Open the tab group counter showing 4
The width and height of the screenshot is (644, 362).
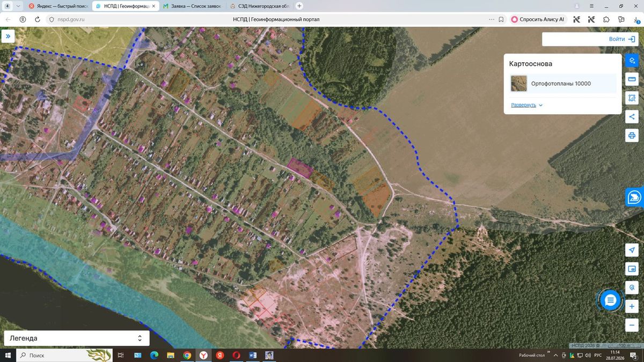click(8, 6)
